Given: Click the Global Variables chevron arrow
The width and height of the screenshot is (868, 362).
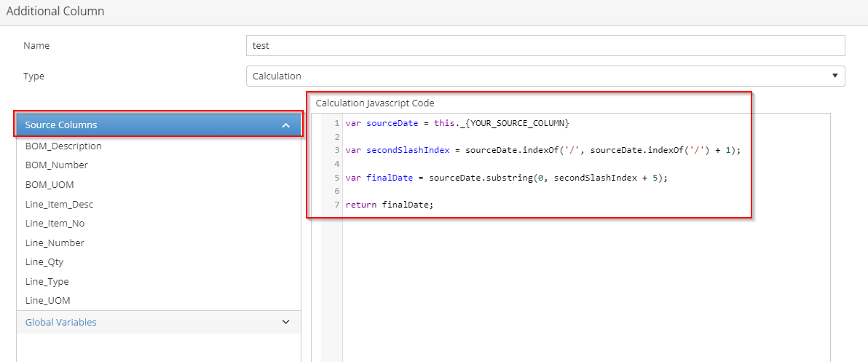Looking at the screenshot, I should 285,322.
